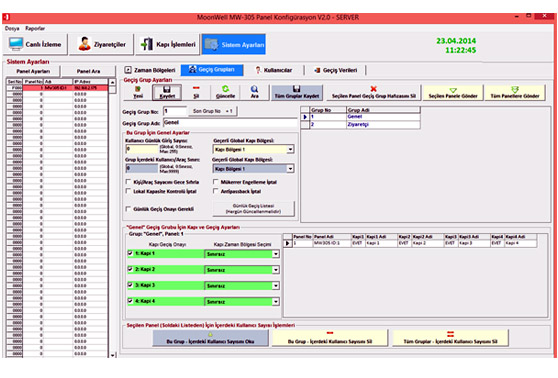The width and height of the screenshot is (558, 378).
Task: Click the Yeni new group icon
Action: click(138, 92)
